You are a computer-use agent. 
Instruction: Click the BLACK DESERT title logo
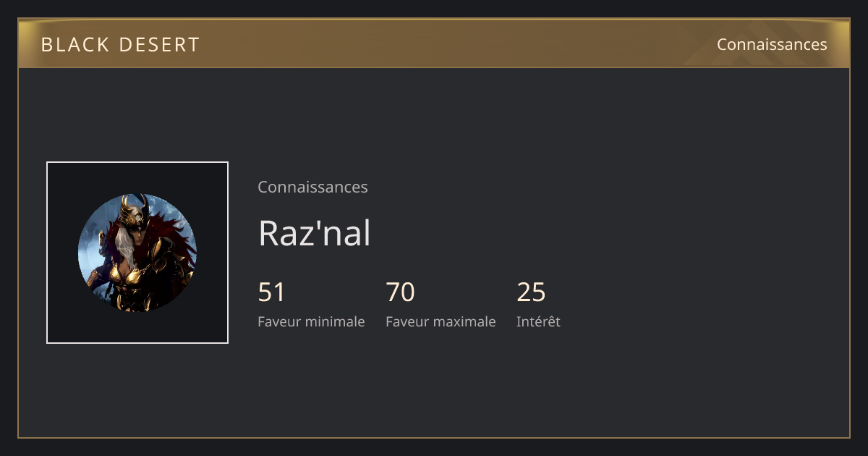click(120, 45)
